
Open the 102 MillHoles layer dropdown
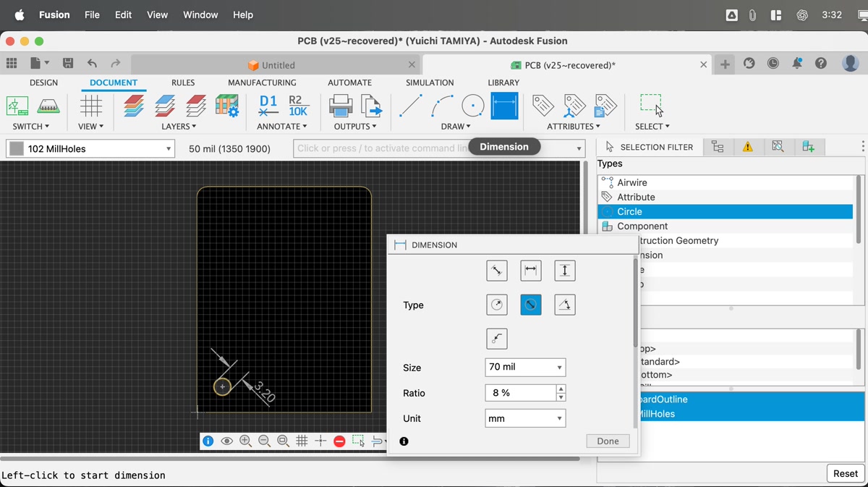[90, 148]
